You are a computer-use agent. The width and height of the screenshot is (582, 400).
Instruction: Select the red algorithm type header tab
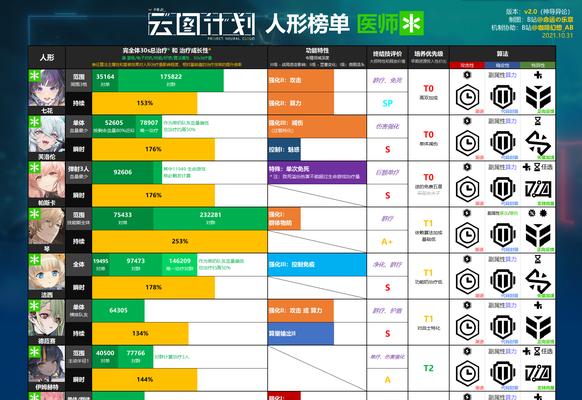(467, 65)
